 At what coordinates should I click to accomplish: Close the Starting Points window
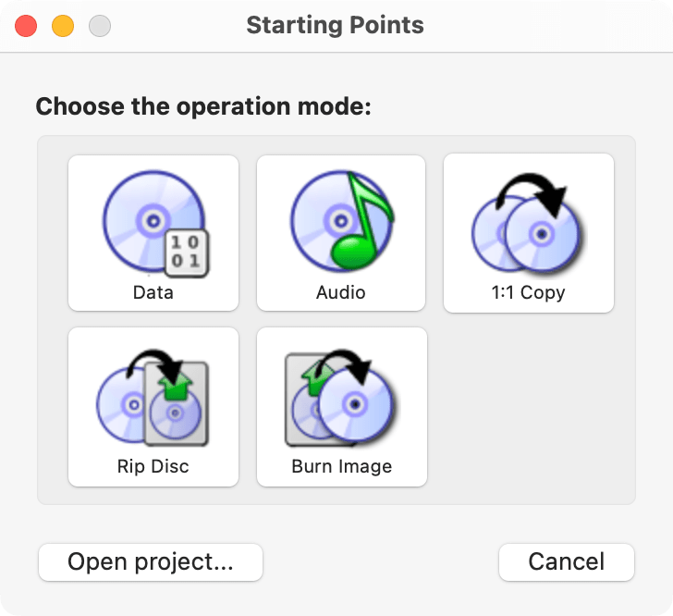click(26, 26)
